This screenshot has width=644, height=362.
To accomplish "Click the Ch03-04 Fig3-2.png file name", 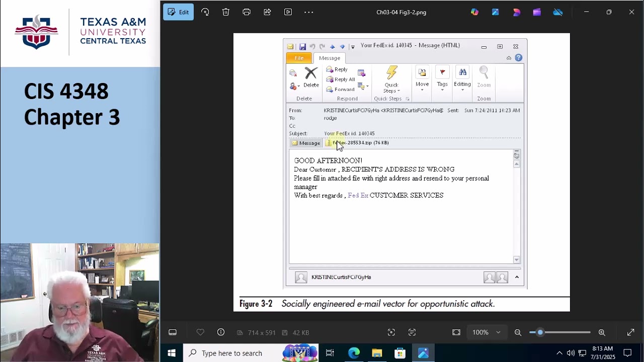I will coord(401,12).
